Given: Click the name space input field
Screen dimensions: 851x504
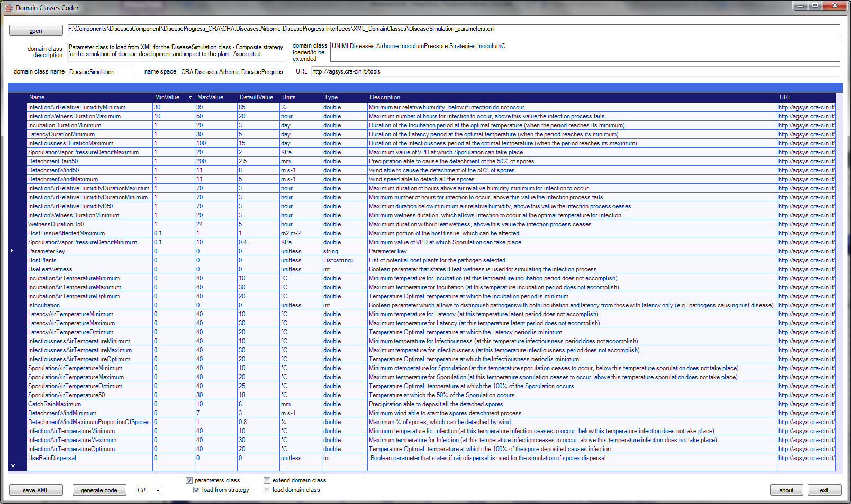Looking at the screenshot, I should (233, 72).
